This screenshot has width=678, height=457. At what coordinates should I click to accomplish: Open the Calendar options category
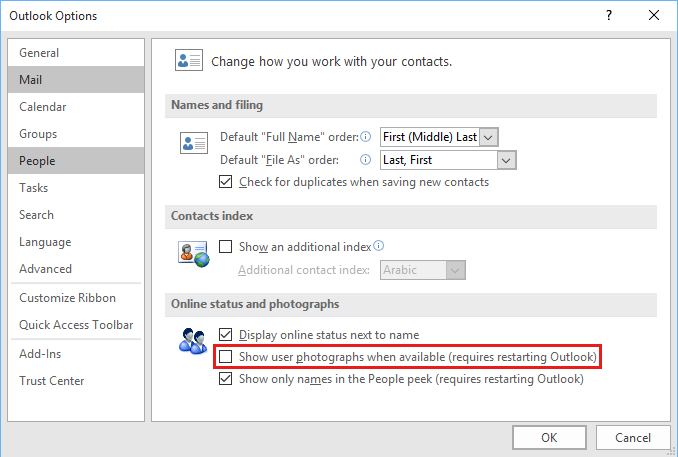(x=76, y=107)
